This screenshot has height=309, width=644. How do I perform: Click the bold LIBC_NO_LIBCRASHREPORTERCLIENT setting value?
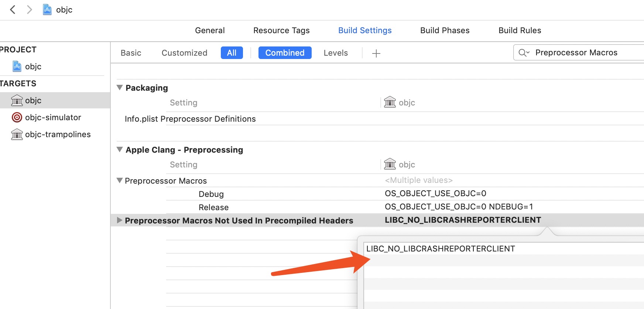463,220
